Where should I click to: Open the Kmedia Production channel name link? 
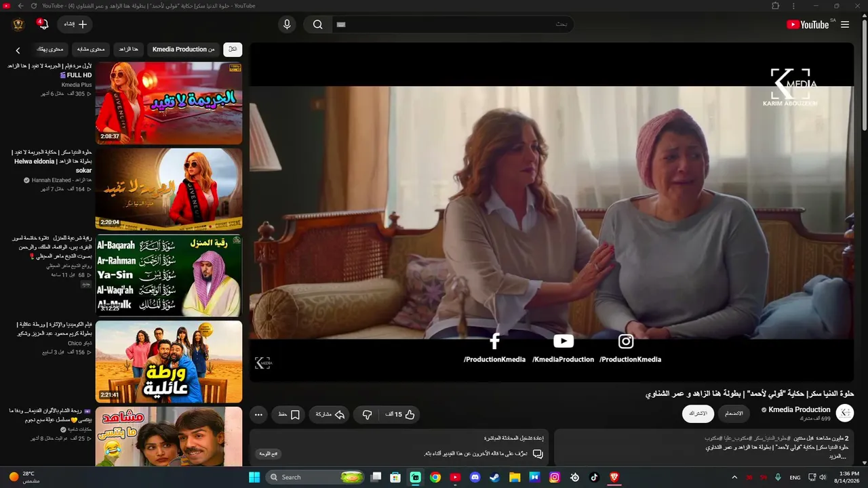click(x=799, y=409)
